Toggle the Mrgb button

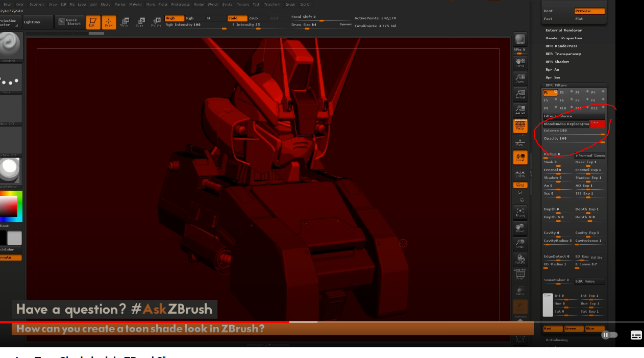coord(174,18)
